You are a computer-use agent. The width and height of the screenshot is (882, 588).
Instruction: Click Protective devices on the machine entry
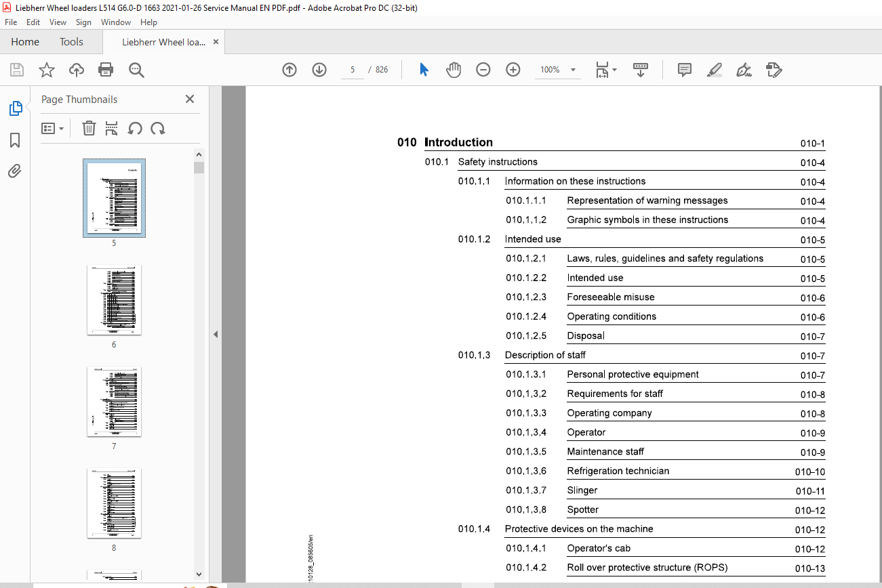[579, 528]
